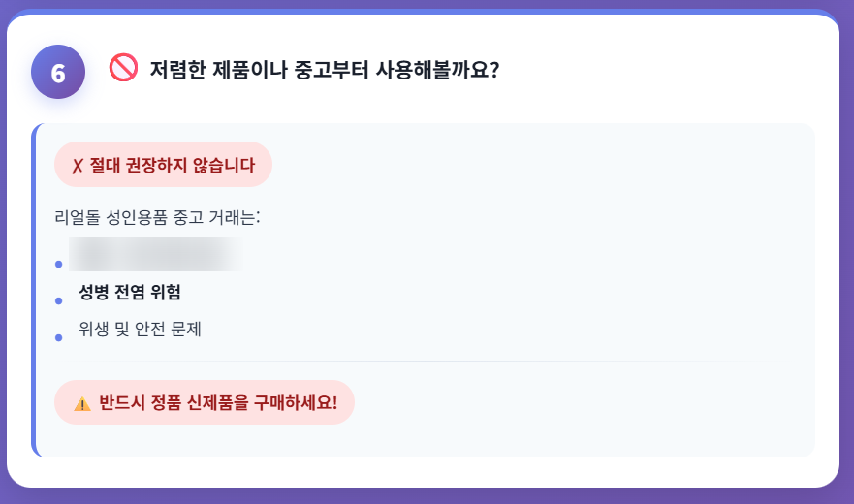854x504 pixels.
Task: Click the X mark in the red pill
Action: click(x=78, y=165)
